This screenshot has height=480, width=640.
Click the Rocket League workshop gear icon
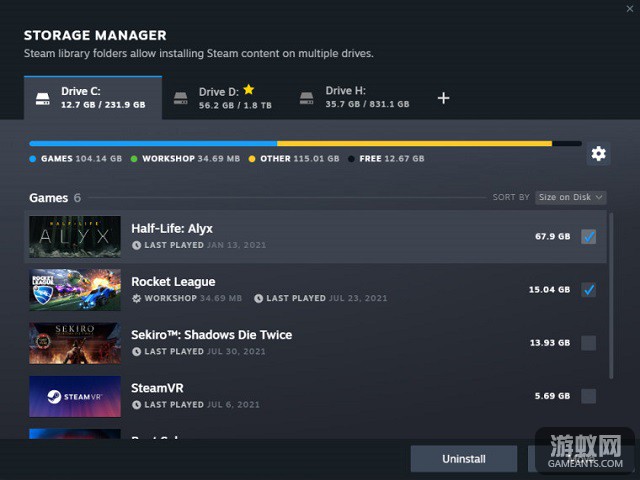point(136,298)
